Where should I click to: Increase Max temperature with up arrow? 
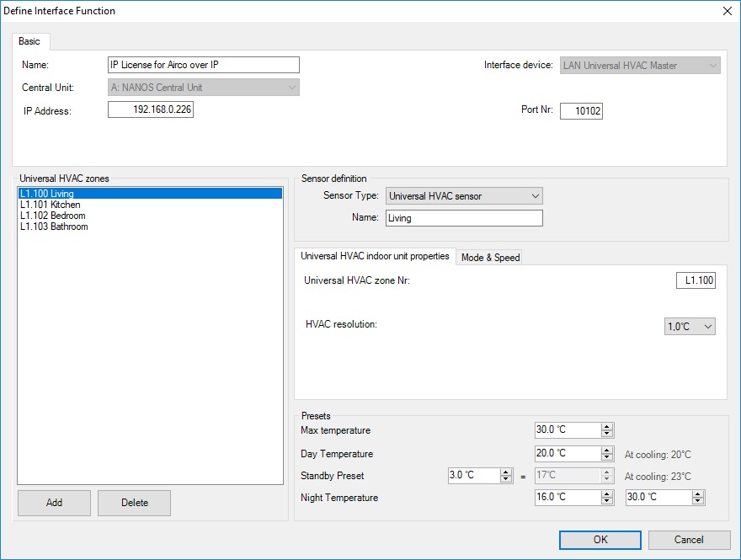coord(607,427)
